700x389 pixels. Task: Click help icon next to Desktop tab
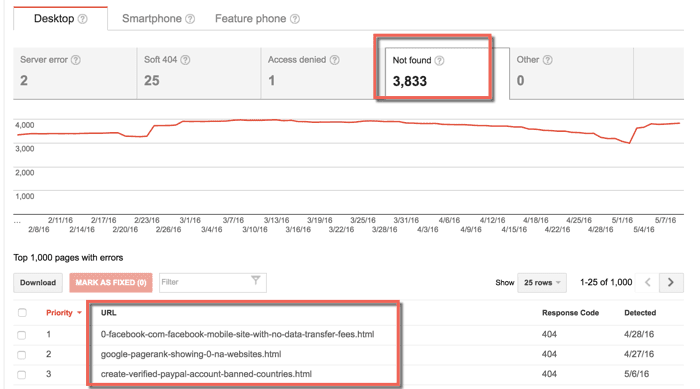point(83,19)
